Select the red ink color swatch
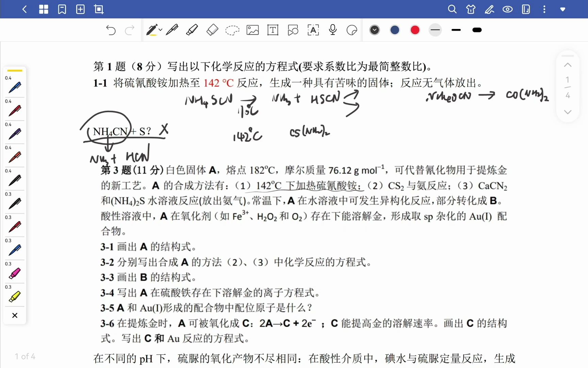The image size is (588, 368). [x=415, y=30]
